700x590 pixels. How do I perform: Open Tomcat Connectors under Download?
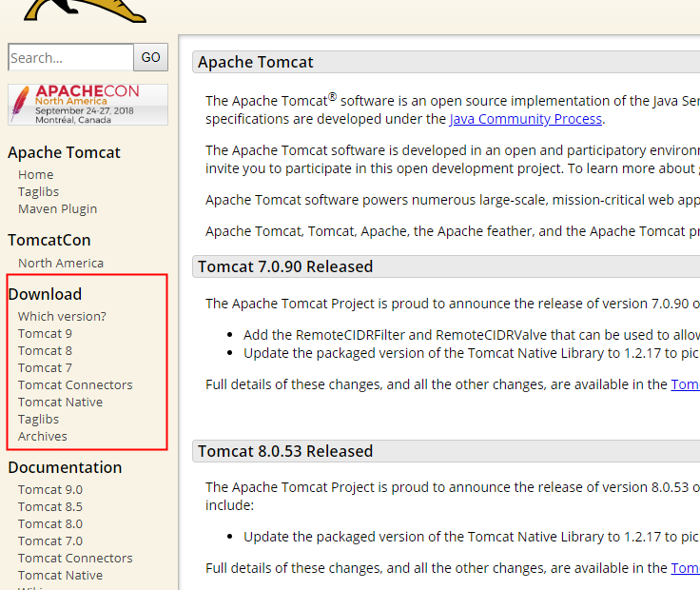pos(75,385)
